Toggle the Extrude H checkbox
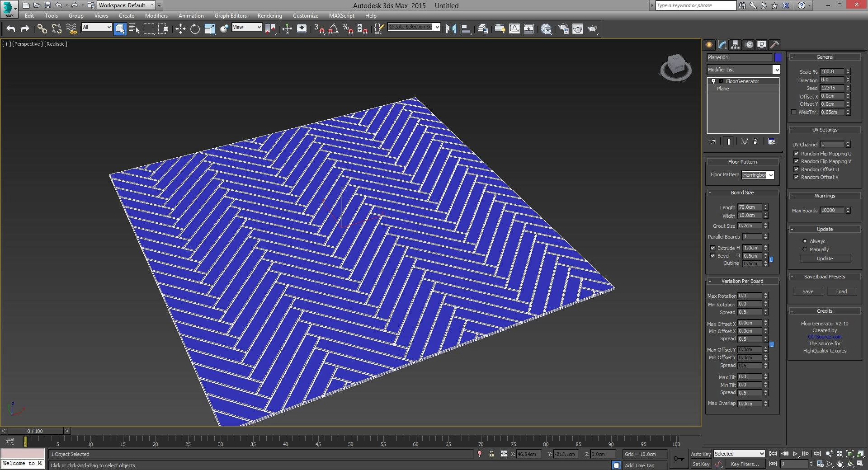The image size is (868, 470). [712, 248]
